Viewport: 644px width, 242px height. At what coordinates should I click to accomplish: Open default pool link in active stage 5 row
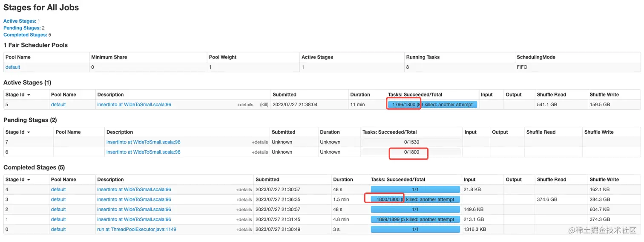(x=58, y=105)
